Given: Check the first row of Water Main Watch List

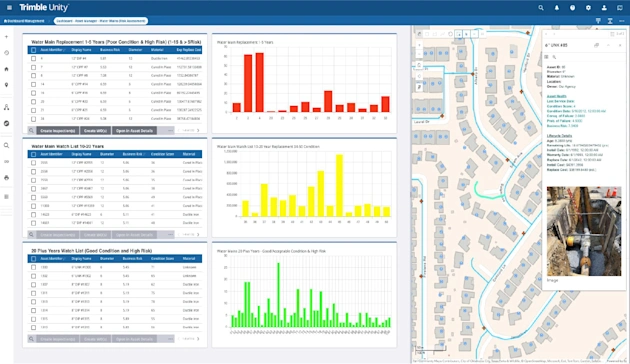Looking at the screenshot, I should coord(33,163).
